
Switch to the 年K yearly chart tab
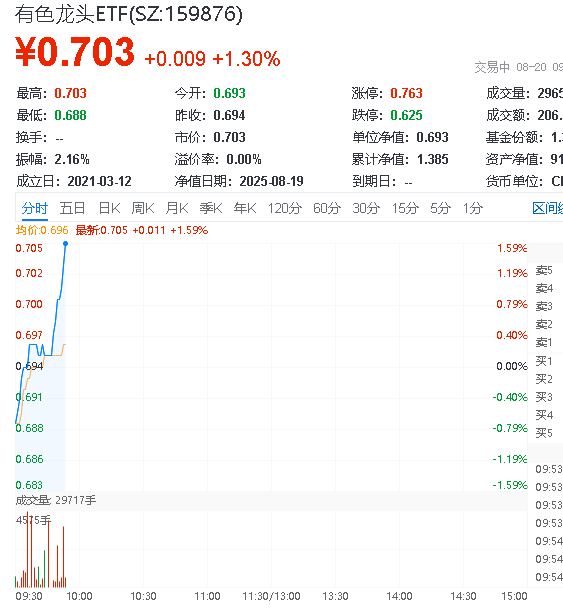pyautogui.click(x=245, y=208)
